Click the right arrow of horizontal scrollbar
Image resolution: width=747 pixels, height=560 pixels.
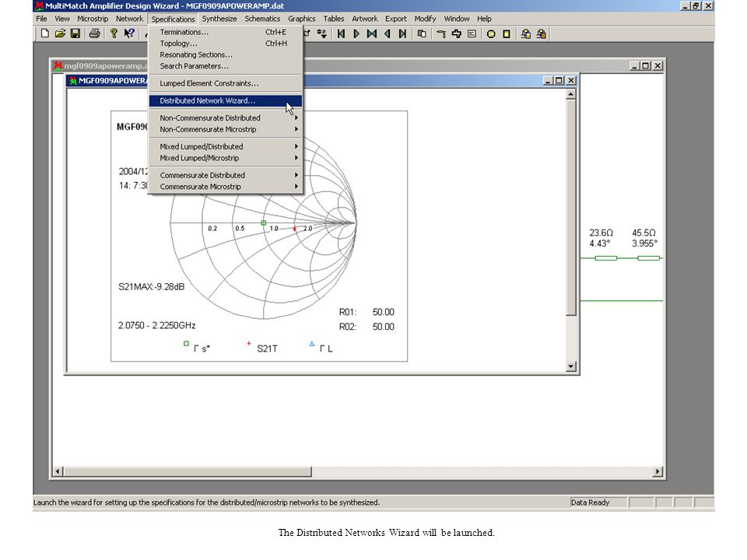click(658, 471)
